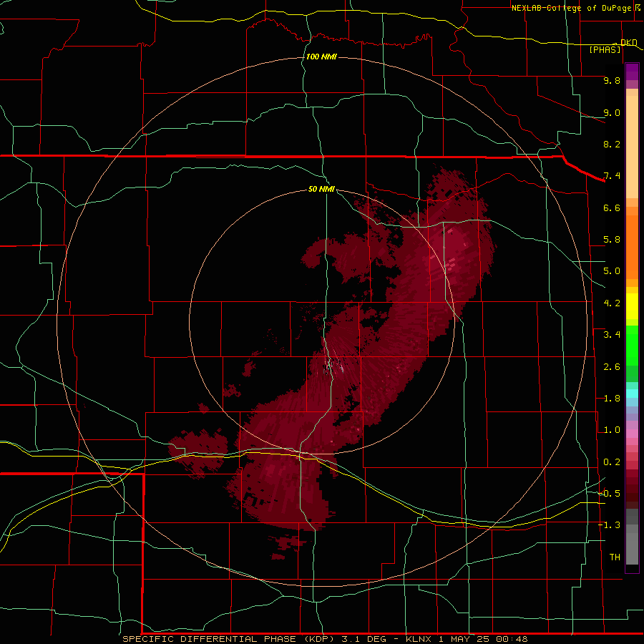Click the -1.3 value on the scale

(x=609, y=525)
